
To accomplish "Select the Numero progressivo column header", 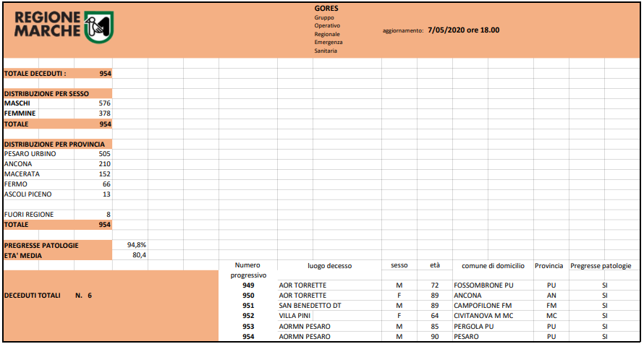I will click(248, 270).
